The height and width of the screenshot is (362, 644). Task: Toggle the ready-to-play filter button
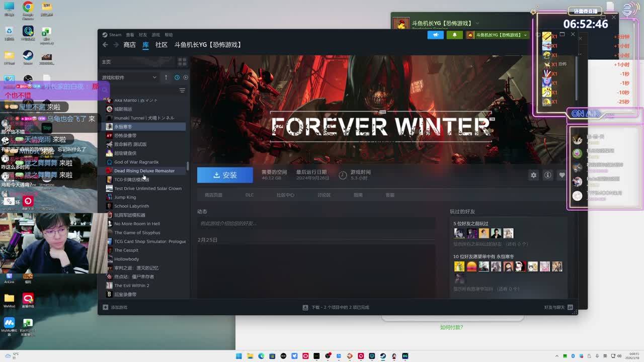[186, 77]
